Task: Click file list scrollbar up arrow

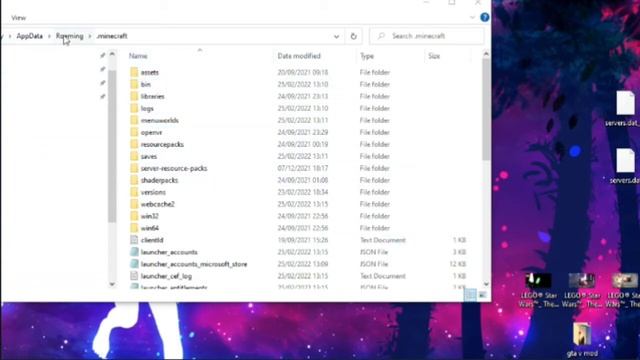Action: [486, 53]
